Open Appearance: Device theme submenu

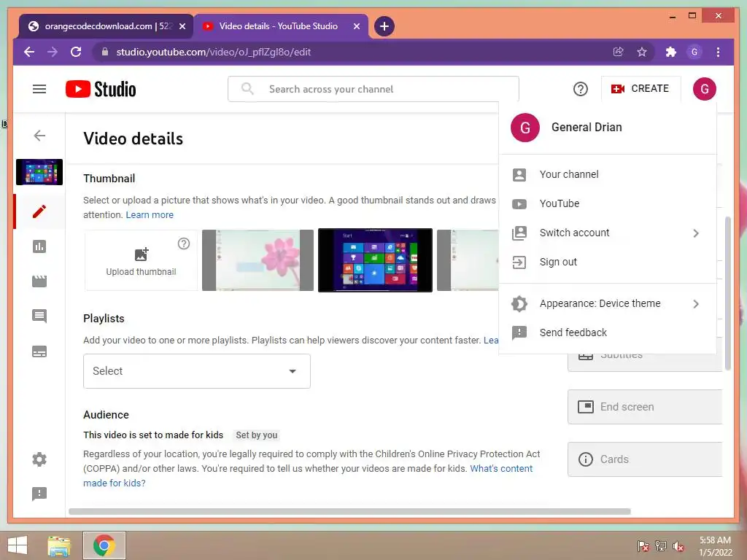click(x=608, y=304)
